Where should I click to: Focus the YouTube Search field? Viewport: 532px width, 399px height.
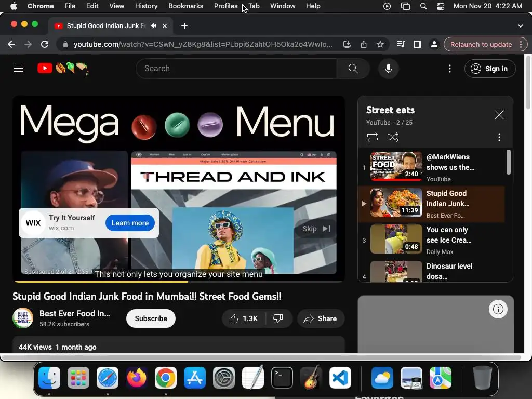(236, 69)
